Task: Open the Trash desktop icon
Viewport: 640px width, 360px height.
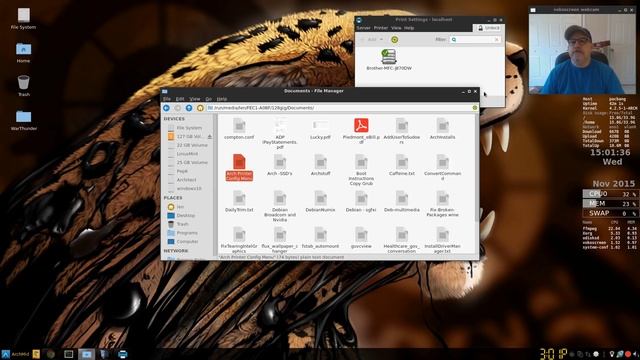Action: click(23, 86)
